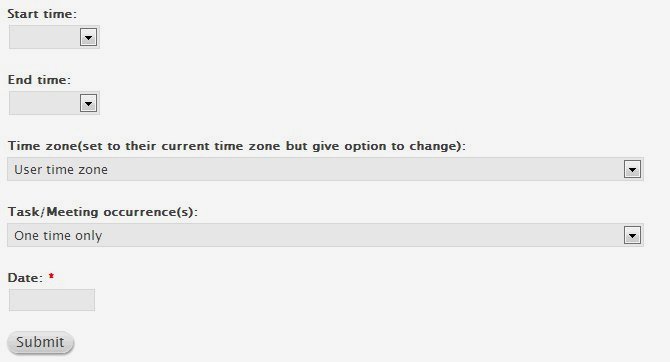Viewport: 670px width, 362px height.
Task: Open the empty End time select box
Action: [x=54, y=103]
